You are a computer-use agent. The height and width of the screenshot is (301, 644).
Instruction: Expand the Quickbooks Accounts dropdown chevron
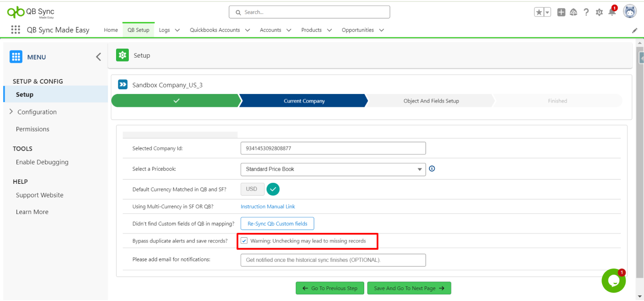pyautogui.click(x=248, y=30)
